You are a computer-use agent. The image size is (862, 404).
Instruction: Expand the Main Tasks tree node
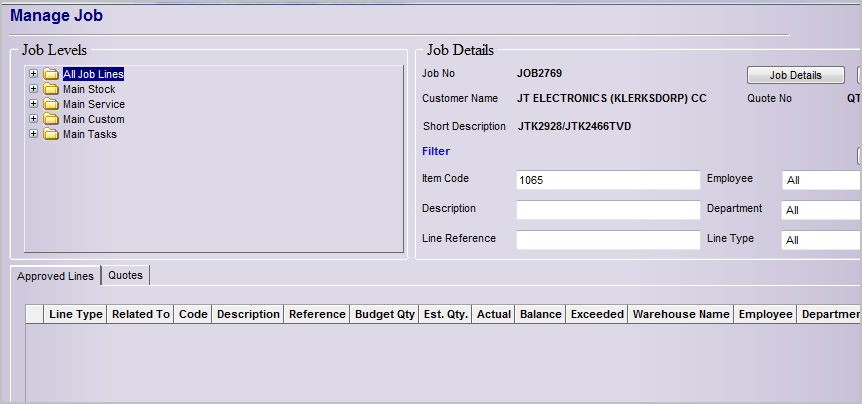click(x=34, y=134)
